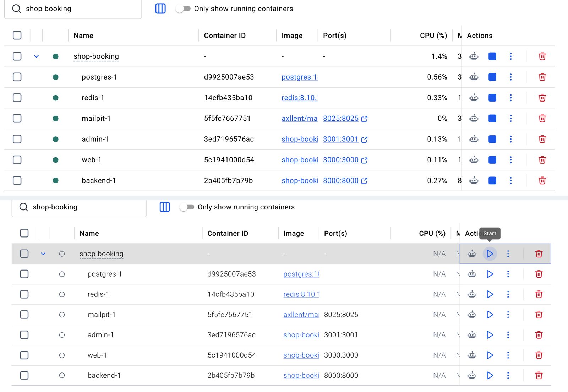Sort upper table by CPU (%) column

pyautogui.click(x=433, y=36)
